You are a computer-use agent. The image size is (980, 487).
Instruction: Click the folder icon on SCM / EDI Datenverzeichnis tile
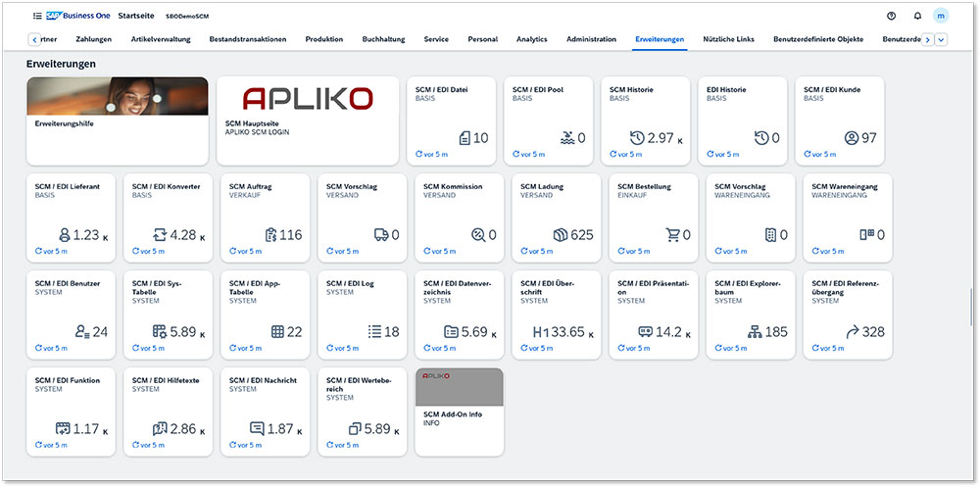451,332
